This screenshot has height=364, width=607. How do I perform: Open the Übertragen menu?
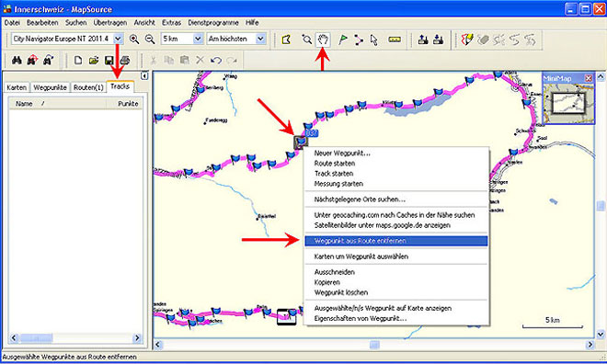pyautogui.click(x=110, y=22)
